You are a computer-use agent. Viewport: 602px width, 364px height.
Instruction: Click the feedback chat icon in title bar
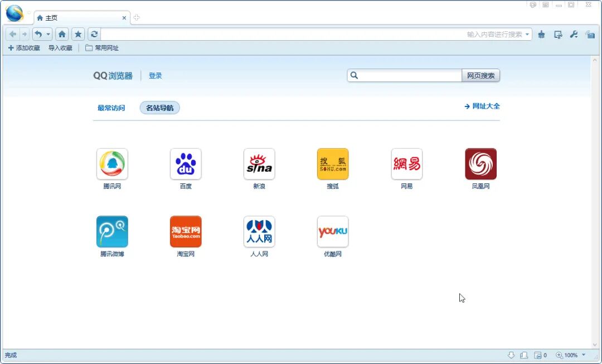coord(533,5)
